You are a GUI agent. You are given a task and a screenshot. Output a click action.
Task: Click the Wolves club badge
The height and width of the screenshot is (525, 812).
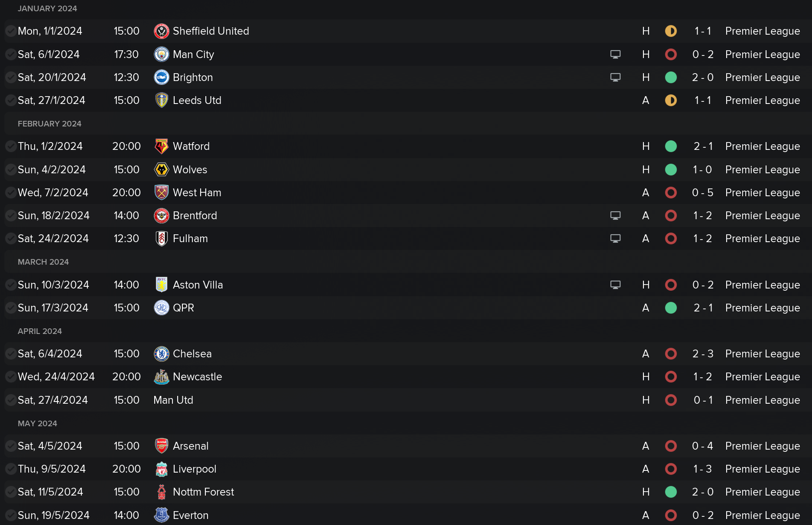[x=162, y=169]
